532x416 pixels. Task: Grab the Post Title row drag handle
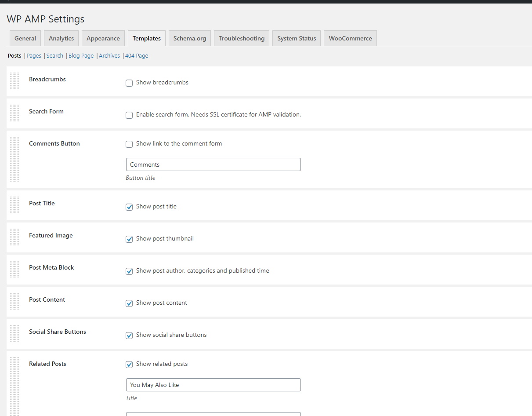click(x=14, y=205)
